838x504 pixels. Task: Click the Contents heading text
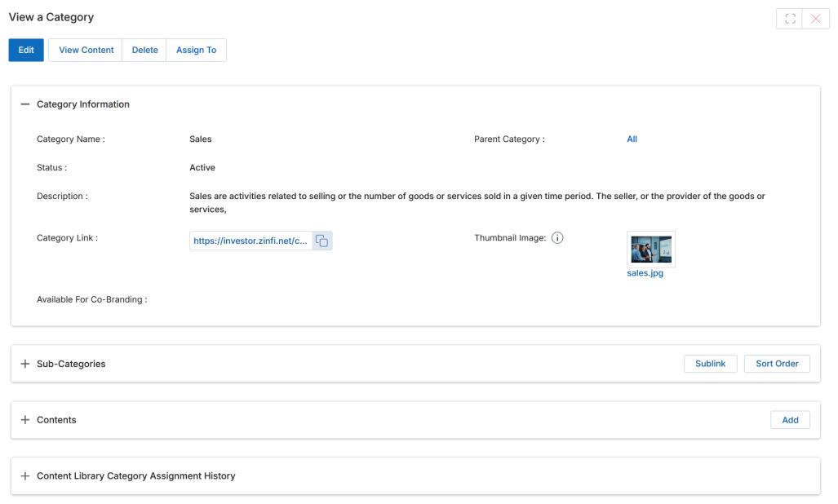pyautogui.click(x=56, y=420)
